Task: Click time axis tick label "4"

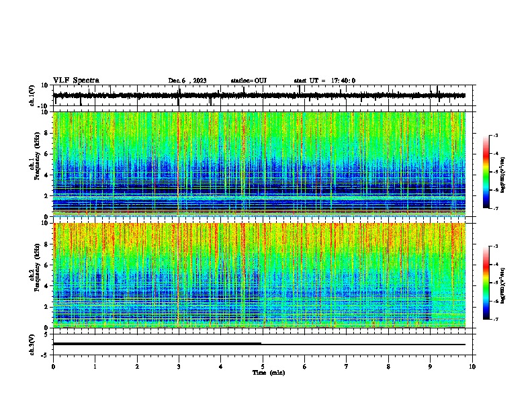Action: coord(221,367)
